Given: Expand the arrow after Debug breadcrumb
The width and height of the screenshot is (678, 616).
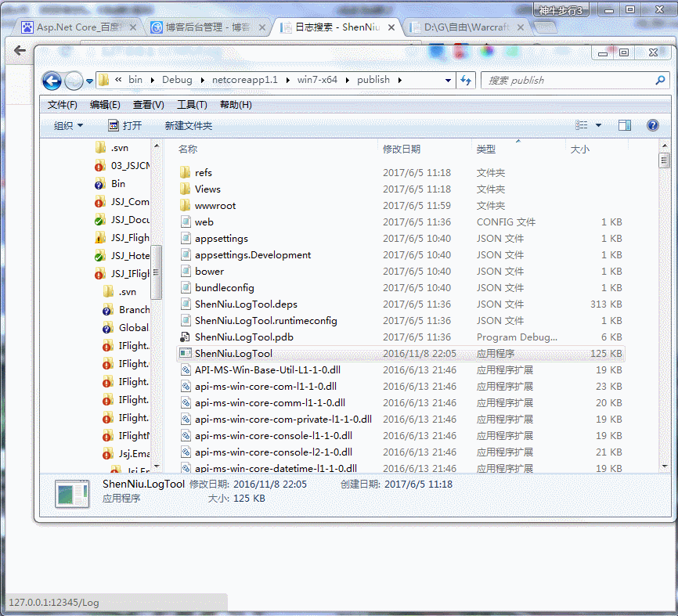Looking at the screenshot, I should 202,81.
